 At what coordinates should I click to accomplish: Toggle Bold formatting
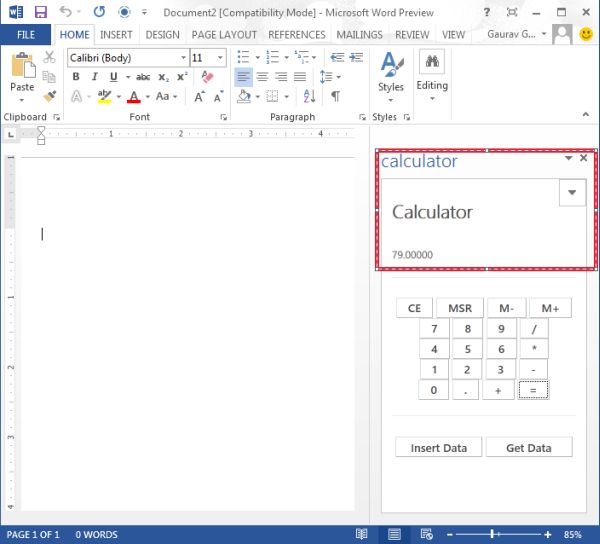point(76,77)
